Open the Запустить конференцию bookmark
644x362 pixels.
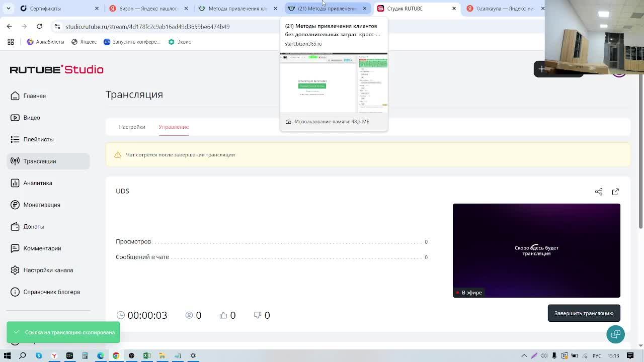click(132, 42)
